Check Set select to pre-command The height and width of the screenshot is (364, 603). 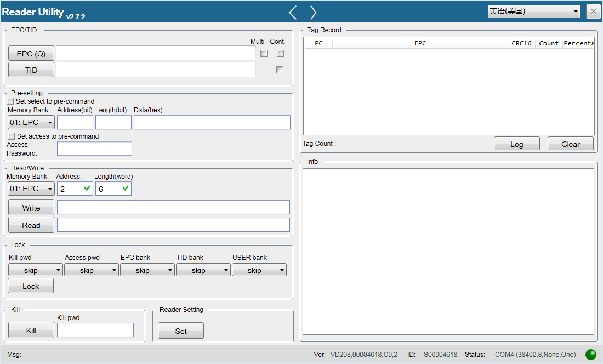coord(10,101)
